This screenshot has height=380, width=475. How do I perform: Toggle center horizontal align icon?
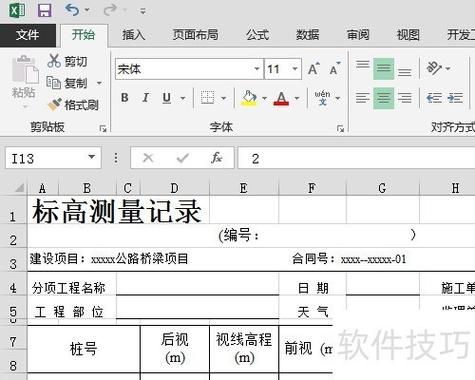pyautogui.click(x=384, y=98)
